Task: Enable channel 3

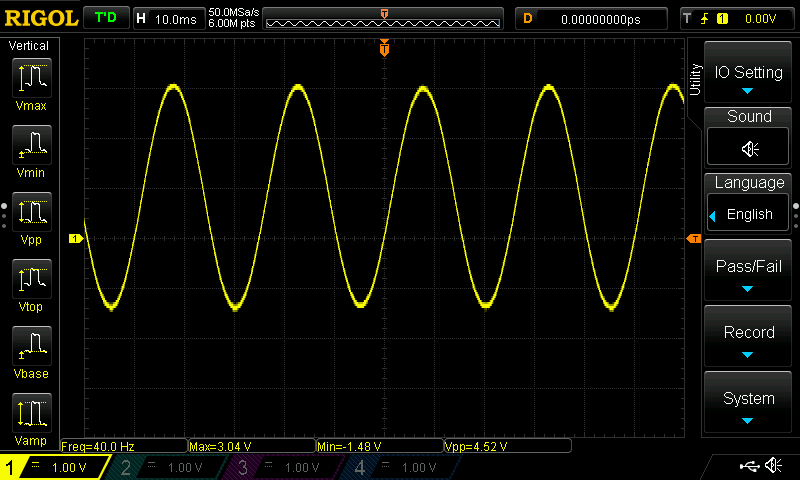Action: pos(282,467)
